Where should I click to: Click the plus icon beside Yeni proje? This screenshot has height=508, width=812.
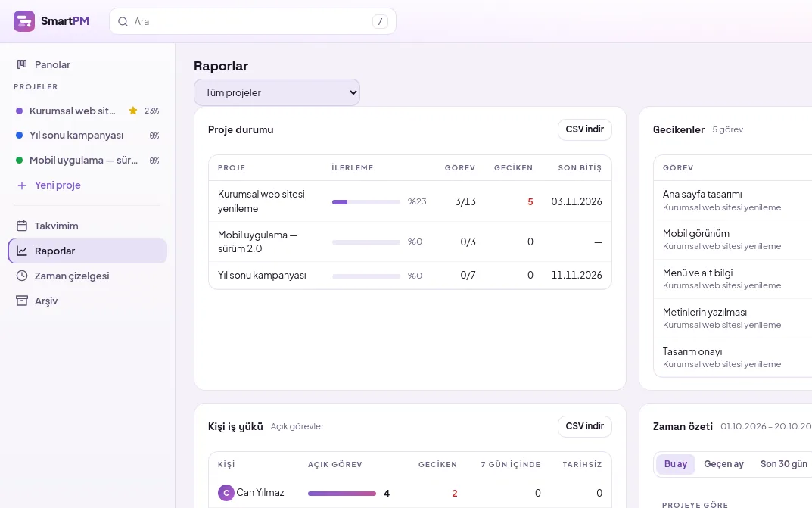pyautogui.click(x=22, y=185)
